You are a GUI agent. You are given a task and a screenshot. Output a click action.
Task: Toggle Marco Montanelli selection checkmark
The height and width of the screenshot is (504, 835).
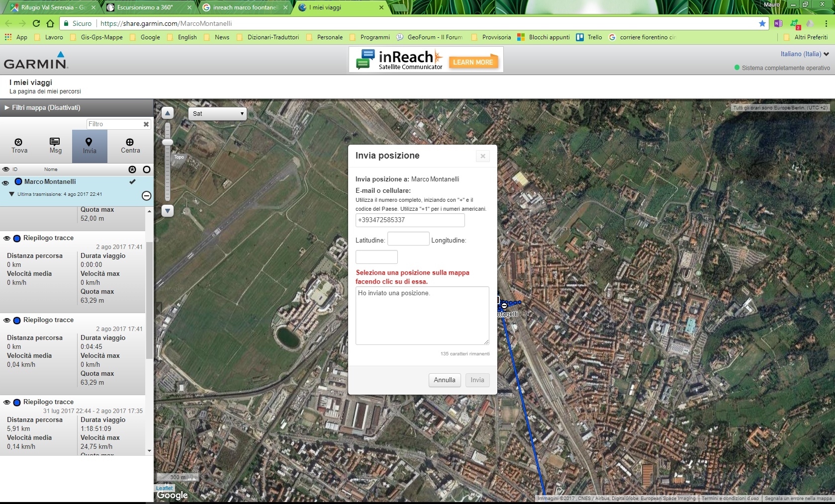(132, 182)
